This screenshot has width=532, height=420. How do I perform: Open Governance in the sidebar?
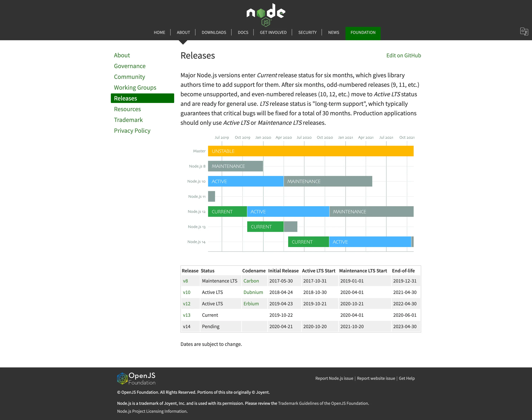[x=129, y=66]
